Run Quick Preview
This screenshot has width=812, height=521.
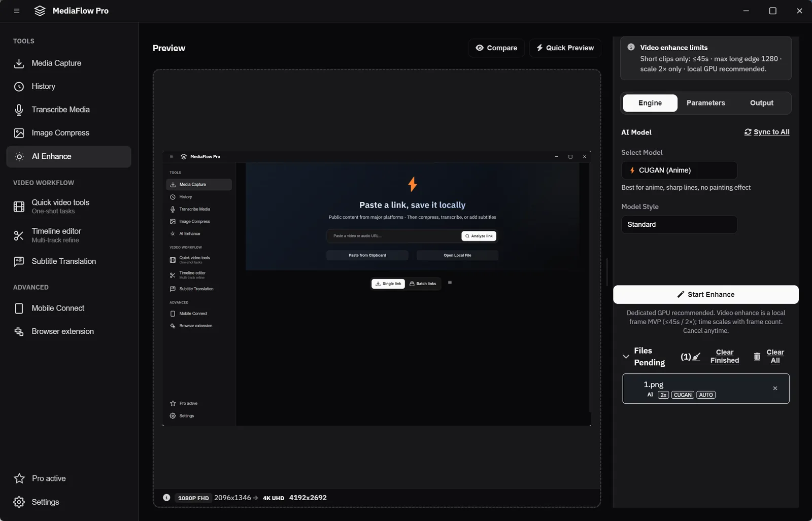point(565,48)
